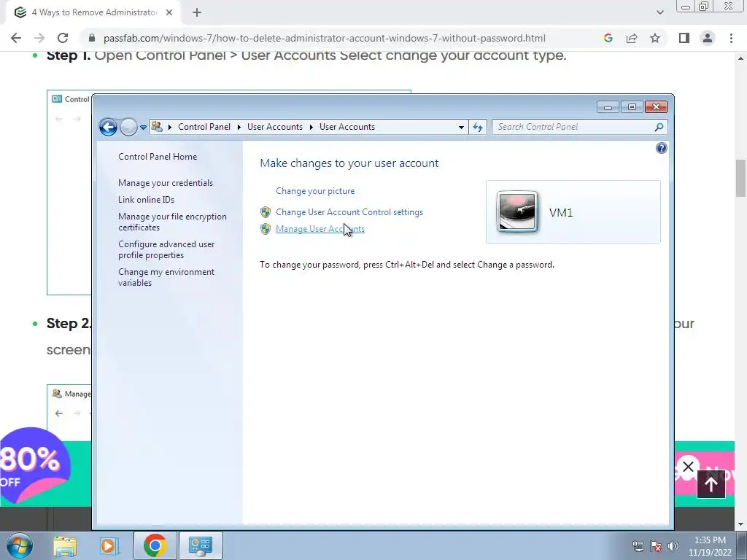Open Control Panel Home link
Screen dimensions: 747x560
click(x=158, y=157)
